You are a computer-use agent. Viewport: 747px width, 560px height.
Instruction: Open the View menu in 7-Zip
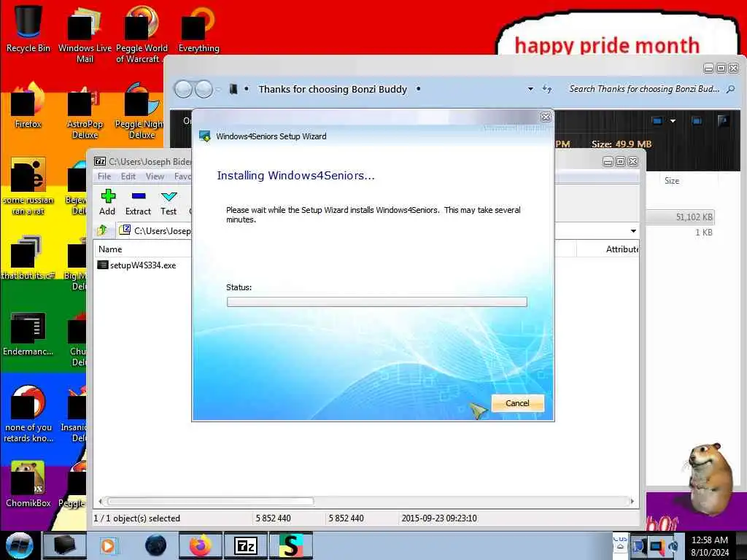click(155, 176)
